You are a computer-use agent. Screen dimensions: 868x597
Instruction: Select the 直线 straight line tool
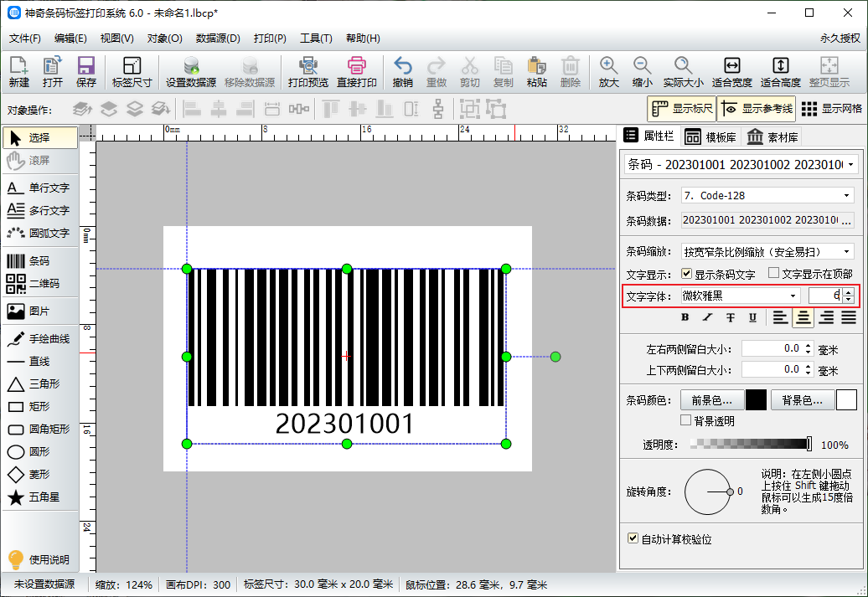click(x=39, y=362)
